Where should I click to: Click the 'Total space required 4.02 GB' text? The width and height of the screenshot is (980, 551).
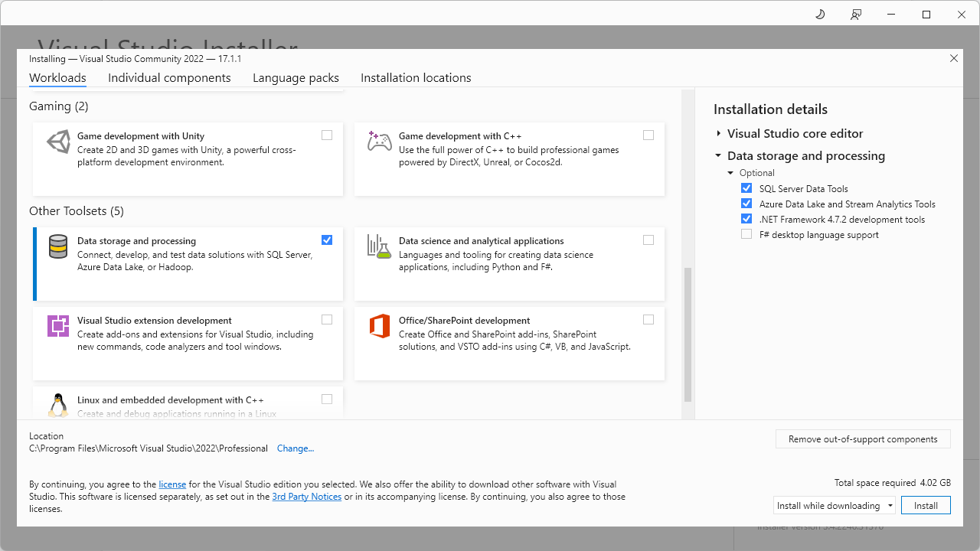[x=893, y=483]
